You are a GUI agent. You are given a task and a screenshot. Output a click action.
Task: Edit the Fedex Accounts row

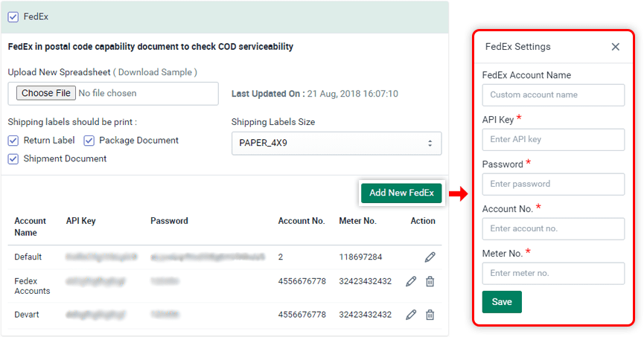(411, 281)
